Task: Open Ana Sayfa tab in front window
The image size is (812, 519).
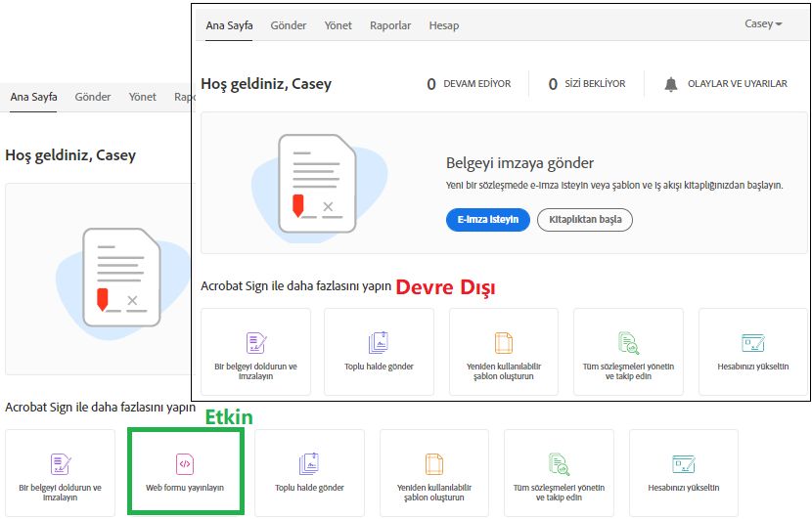Action: point(229,25)
